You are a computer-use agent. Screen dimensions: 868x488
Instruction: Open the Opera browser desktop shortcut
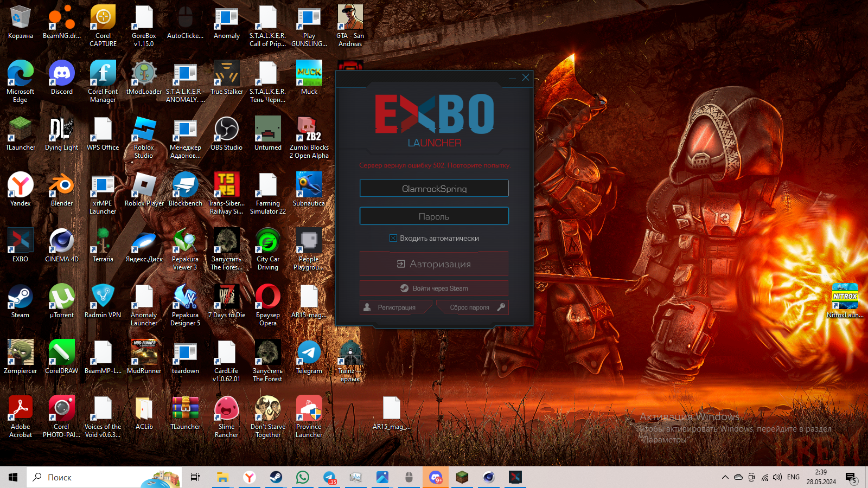[x=268, y=305]
